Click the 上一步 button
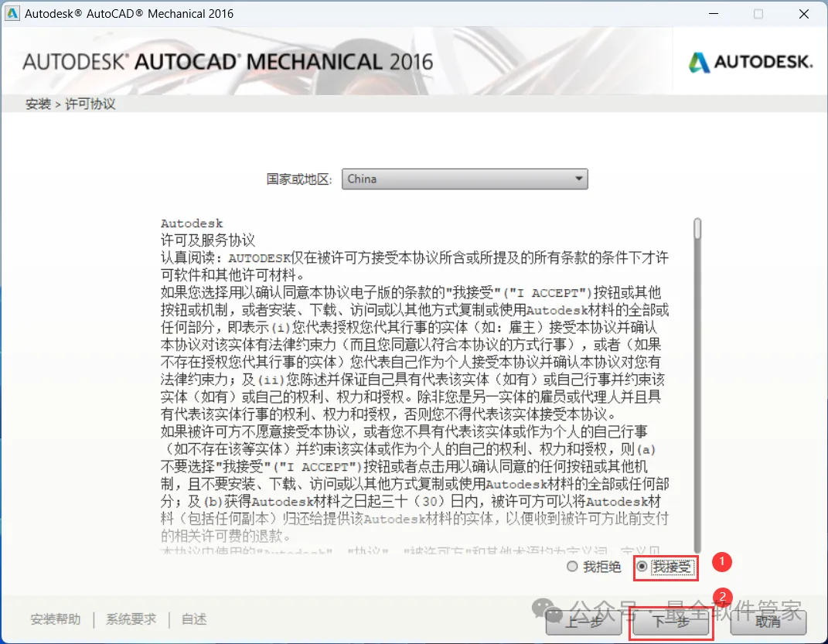The height and width of the screenshot is (644, 828). pos(584,622)
